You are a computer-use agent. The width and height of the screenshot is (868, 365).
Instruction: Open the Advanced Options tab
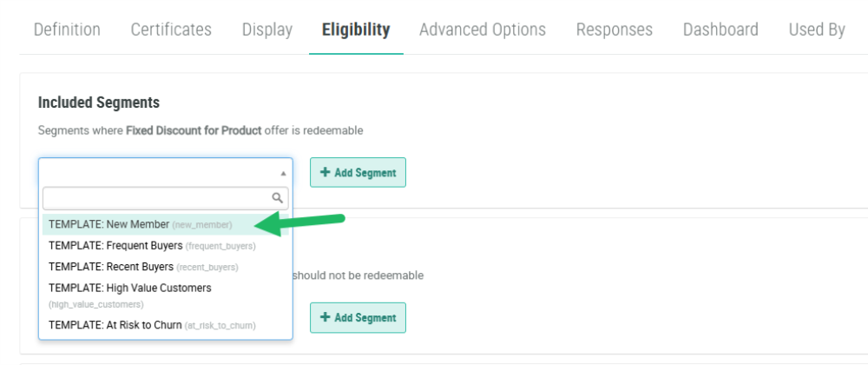point(483,30)
